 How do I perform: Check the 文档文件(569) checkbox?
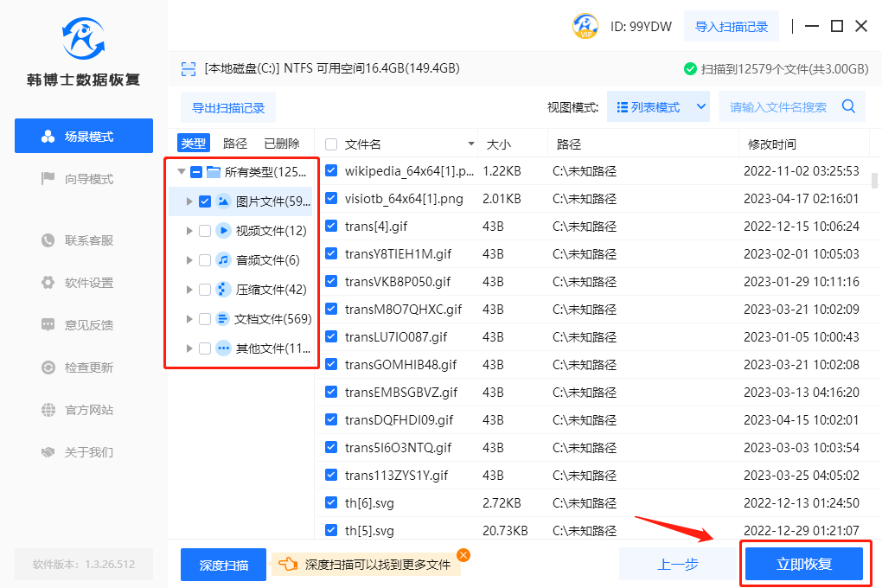click(x=205, y=319)
